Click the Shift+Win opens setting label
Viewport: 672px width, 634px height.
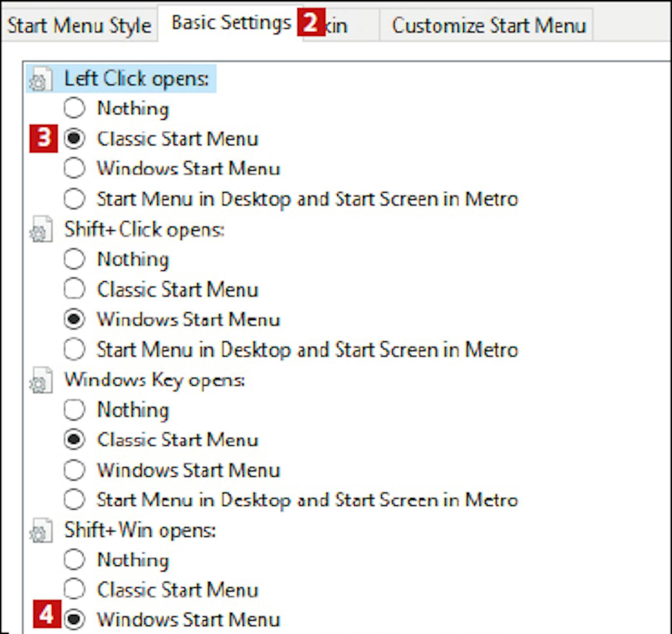(x=140, y=530)
